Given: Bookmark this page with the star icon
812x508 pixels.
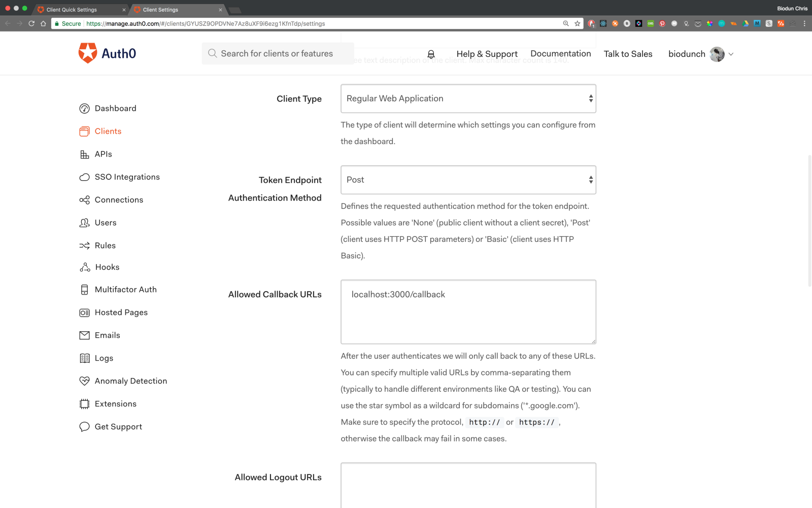Looking at the screenshot, I should coord(578,23).
